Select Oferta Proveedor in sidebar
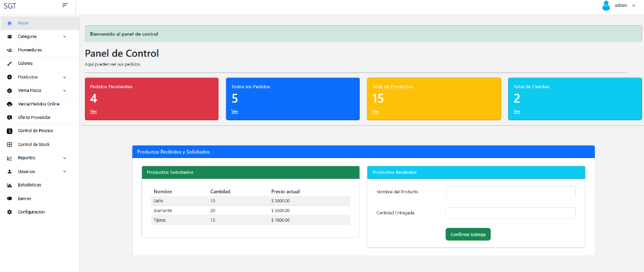Screen dimensions: 644x272 click(33, 118)
